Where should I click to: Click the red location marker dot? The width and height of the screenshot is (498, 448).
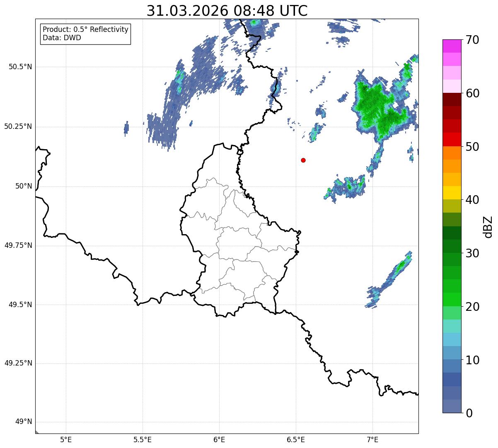coord(303,160)
